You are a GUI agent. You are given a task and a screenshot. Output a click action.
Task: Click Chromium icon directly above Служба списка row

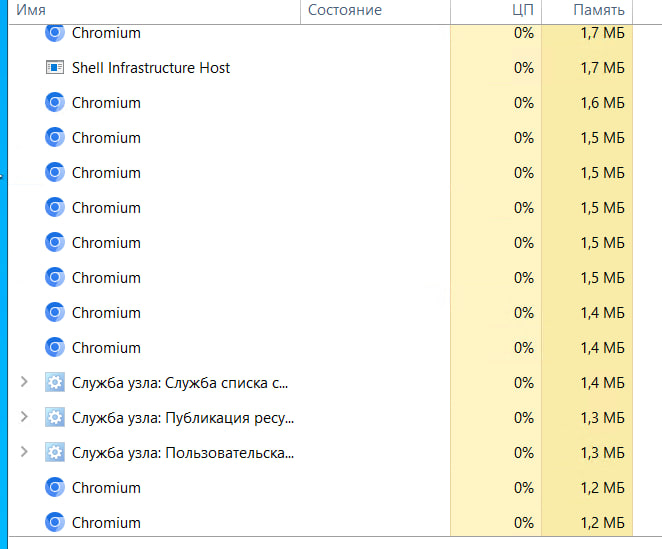[54, 348]
